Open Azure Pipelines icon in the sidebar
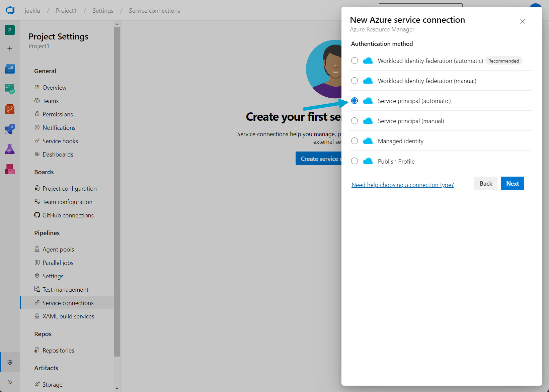This screenshot has height=392, width=549. [10, 129]
